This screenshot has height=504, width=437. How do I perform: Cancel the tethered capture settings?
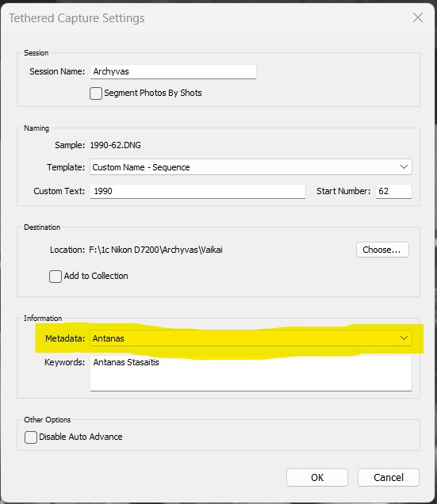click(389, 477)
